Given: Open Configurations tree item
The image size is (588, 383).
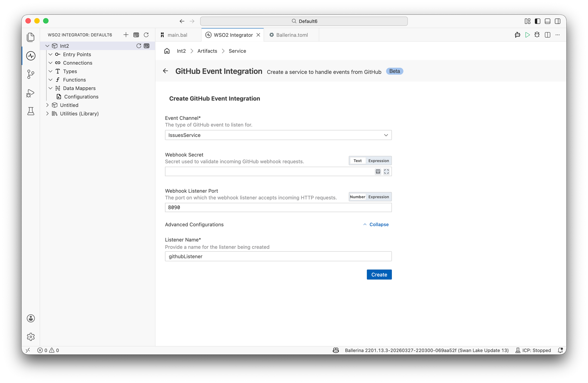Looking at the screenshot, I should (x=81, y=97).
